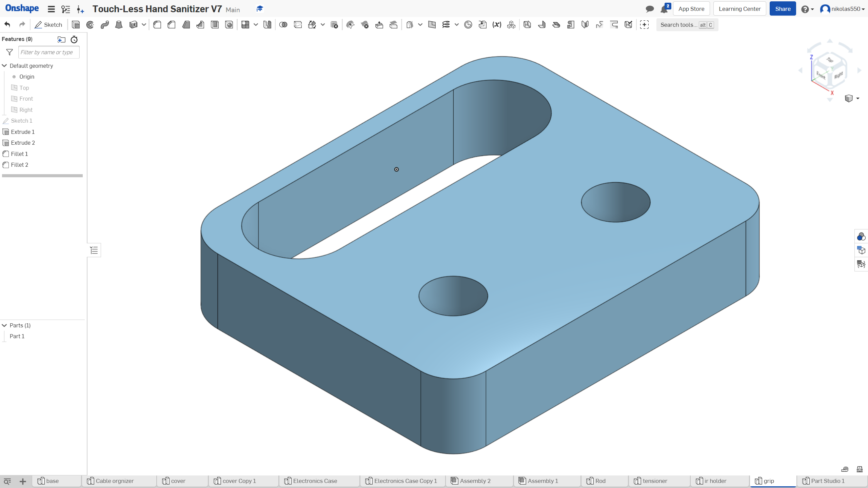The image size is (868, 488).
Task: Click the Sweep tool icon
Action: click(104, 25)
